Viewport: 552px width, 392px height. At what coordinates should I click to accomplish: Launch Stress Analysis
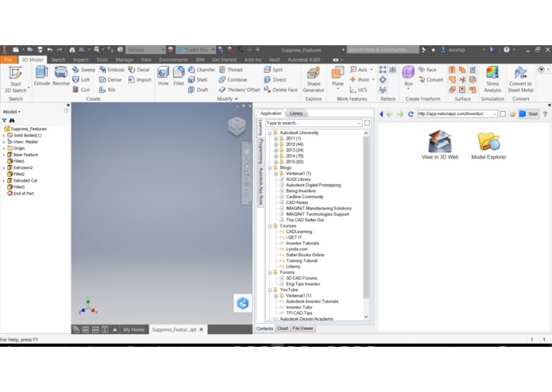coord(492,79)
